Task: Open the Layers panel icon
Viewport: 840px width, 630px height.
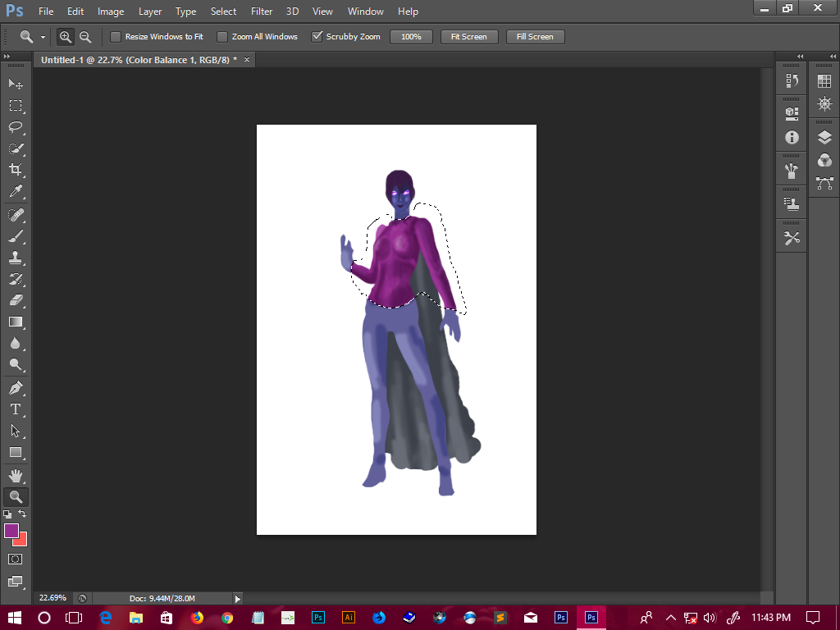Action: (x=824, y=138)
